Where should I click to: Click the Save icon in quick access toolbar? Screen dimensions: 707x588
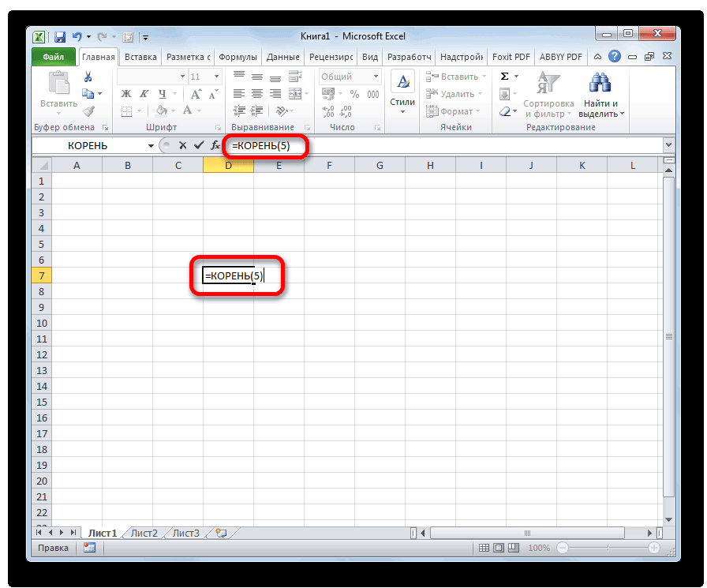(59, 36)
